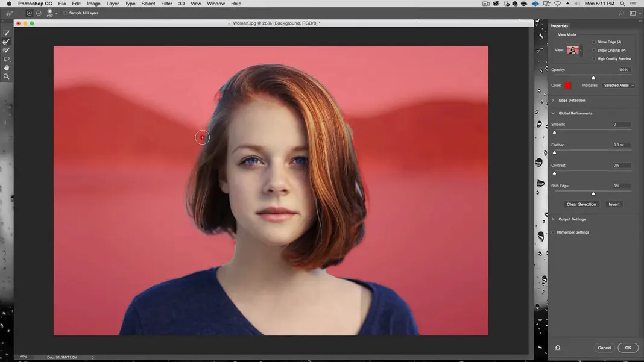This screenshot has width=644, height=362.
Task: Select the Zoom tool
Action: click(6, 76)
